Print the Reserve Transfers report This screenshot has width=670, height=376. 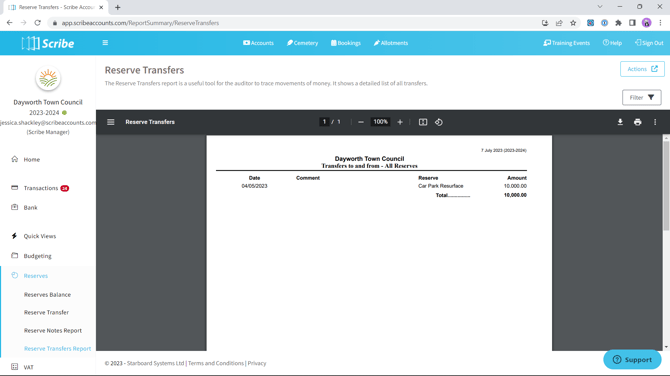(x=638, y=122)
